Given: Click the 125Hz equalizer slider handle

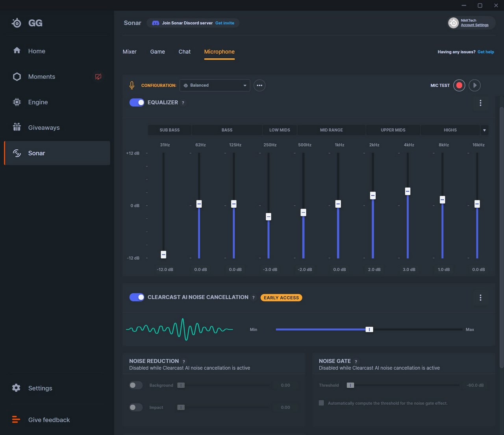Looking at the screenshot, I should point(234,204).
